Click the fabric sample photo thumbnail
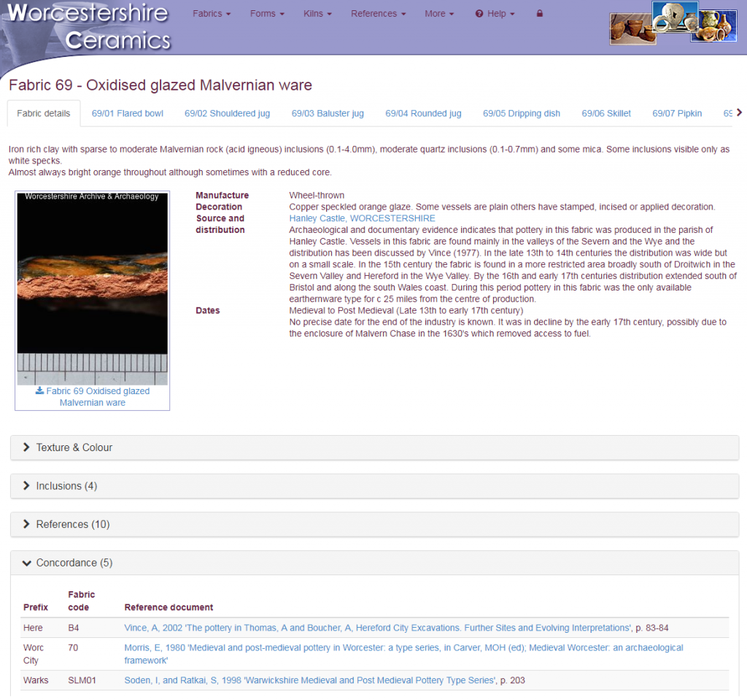The height and width of the screenshot is (700, 747). (x=93, y=288)
